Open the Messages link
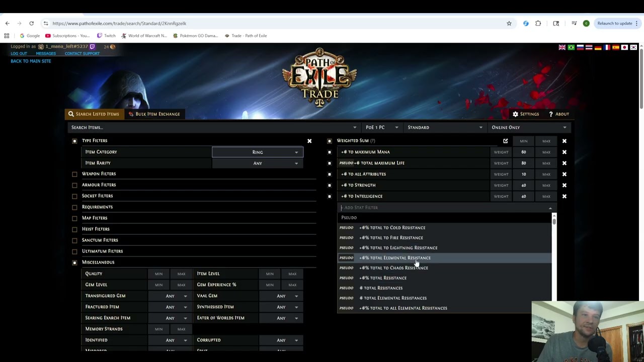 [46, 54]
